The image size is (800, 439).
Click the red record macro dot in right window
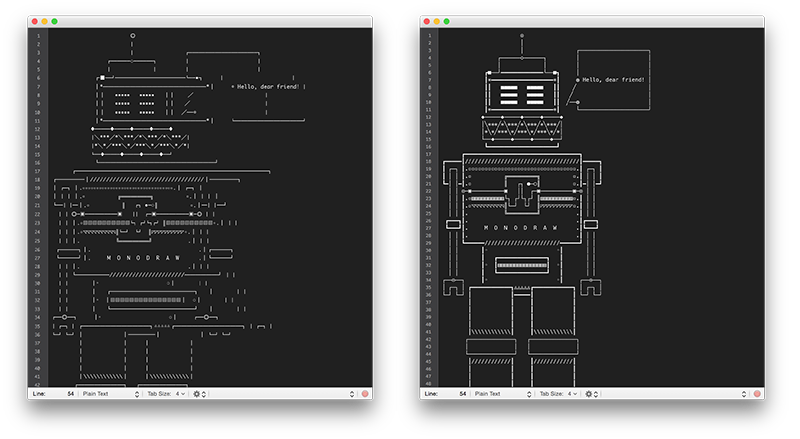click(x=757, y=394)
